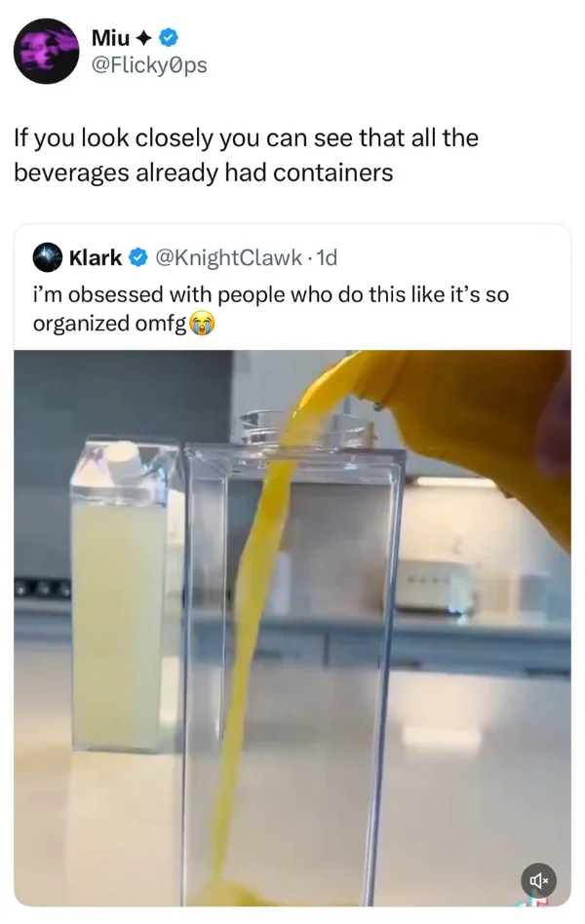Open the quoted tweet text about being organized

click(x=271, y=308)
